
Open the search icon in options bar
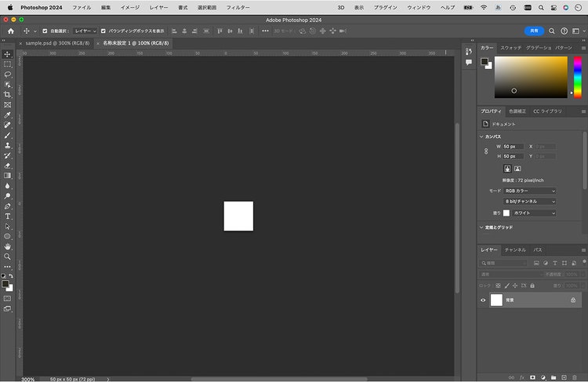(x=552, y=31)
